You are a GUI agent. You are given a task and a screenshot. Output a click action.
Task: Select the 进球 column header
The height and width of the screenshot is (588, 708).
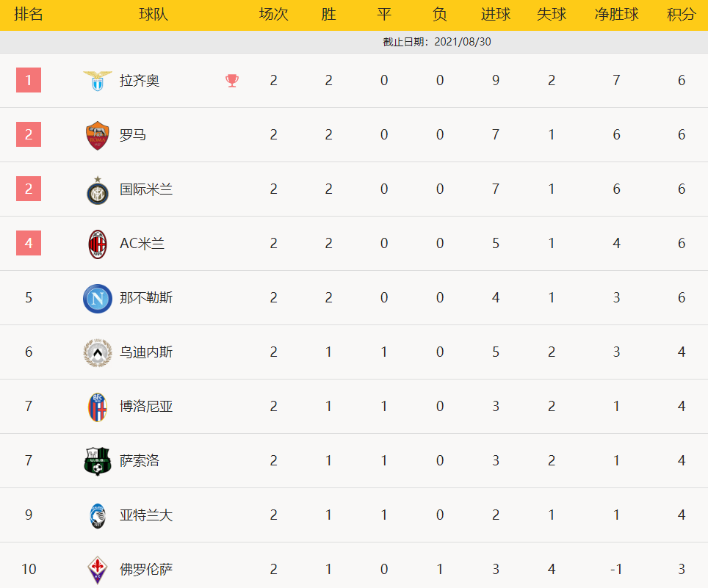(x=496, y=15)
